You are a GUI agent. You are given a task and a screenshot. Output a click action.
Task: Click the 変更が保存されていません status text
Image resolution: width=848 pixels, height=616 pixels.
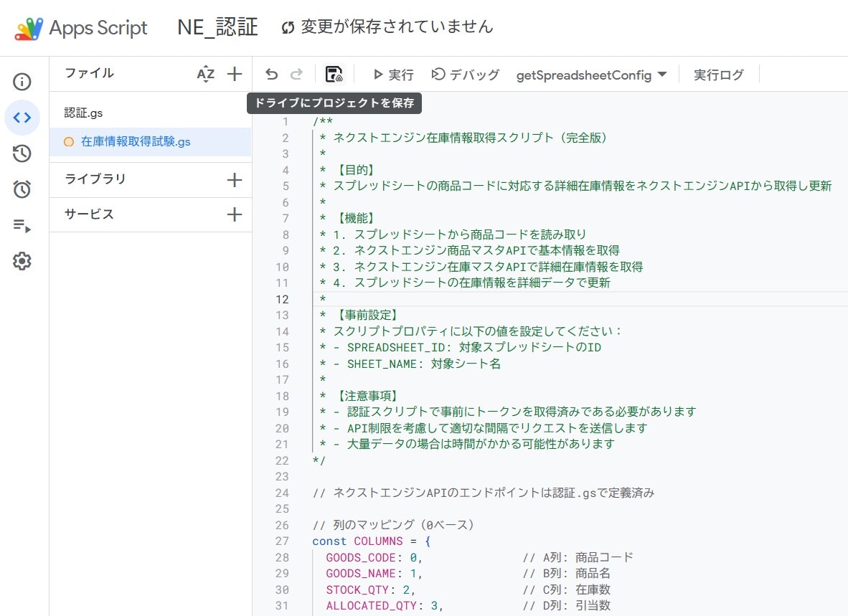(x=397, y=27)
